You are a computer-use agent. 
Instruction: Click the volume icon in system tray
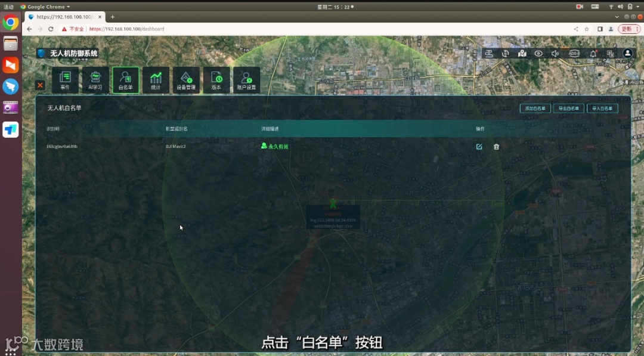[x=620, y=7]
